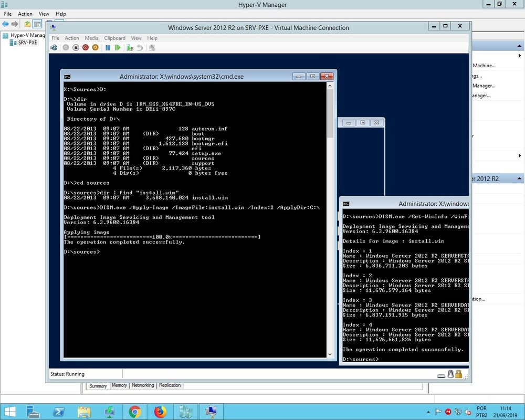Screen dimensions: 525x420
Task: Click Hyper-V Manager forward arrow
Action: [x=14, y=24]
